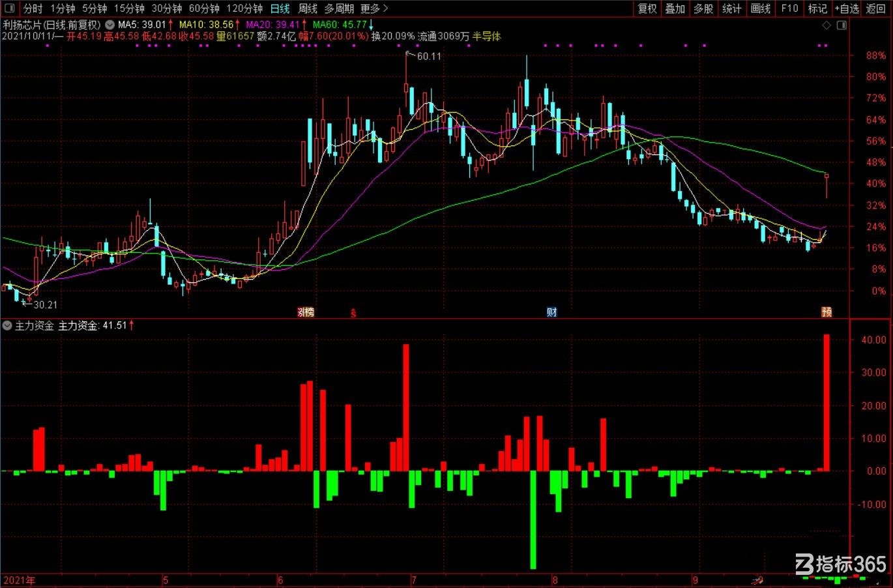The image size is (893, 588).
Task: Click the MA5: 39.01 indicator value
Action: coord(142,25)
